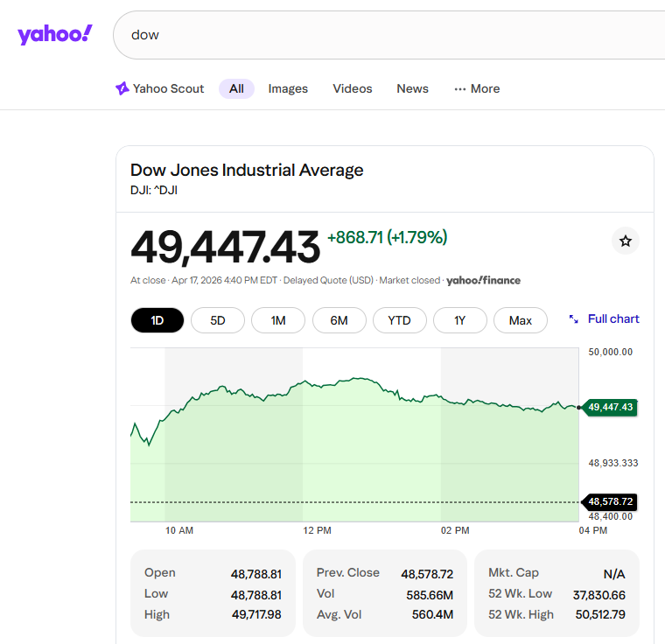Show year-to-date YTD chart
Screen dimensions: 665x644
399,320
